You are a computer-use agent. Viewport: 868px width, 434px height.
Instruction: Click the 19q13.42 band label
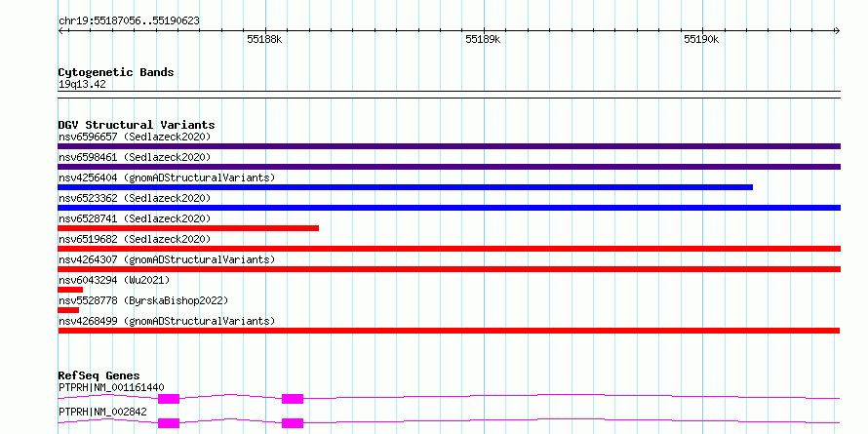tap(82, 85)
